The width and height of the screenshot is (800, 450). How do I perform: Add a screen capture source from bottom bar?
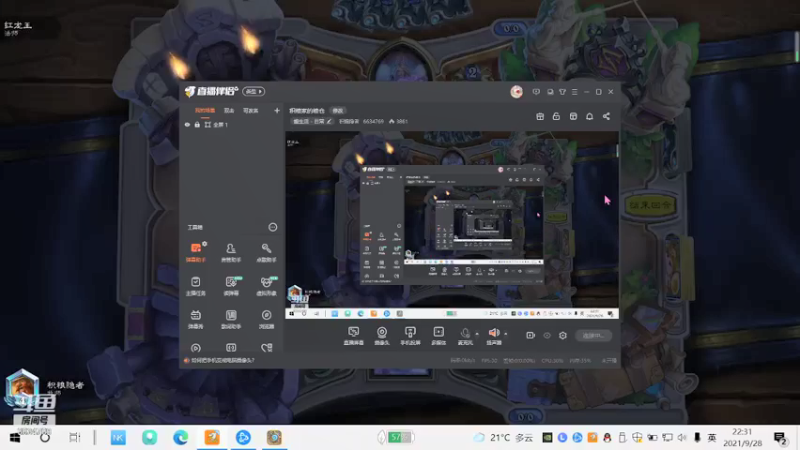pos(354,336)
